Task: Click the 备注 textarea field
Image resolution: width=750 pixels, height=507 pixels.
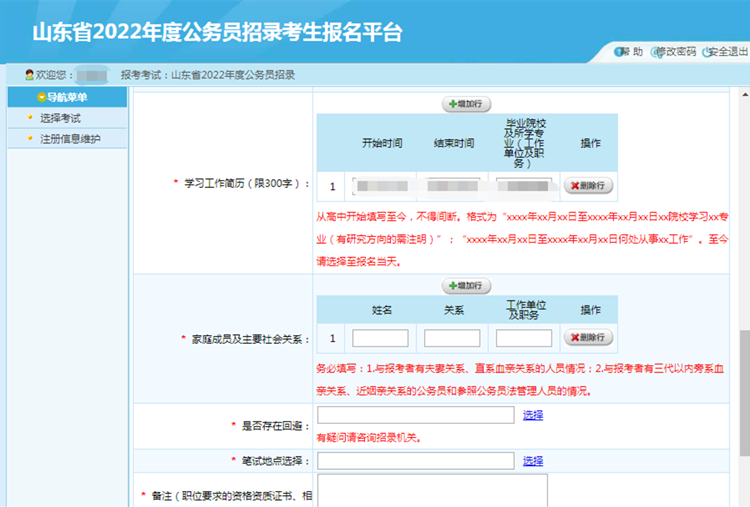Action: click(431, 490)
